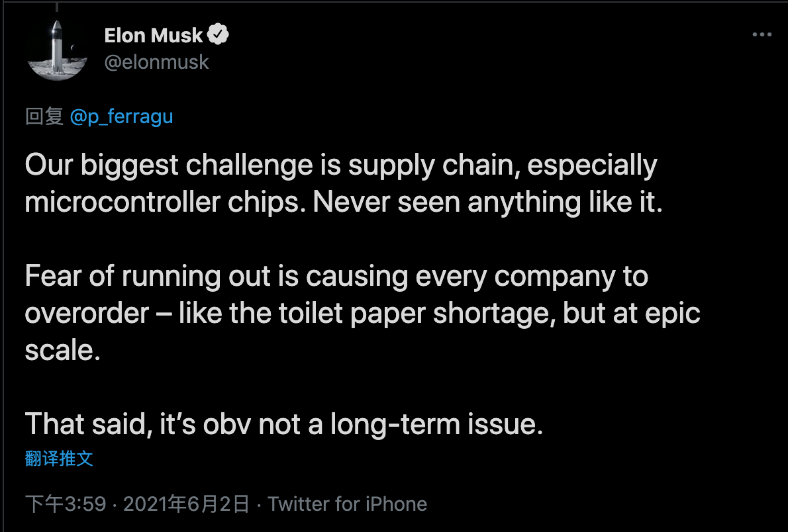
Task: Click the blue verified badge icon
Action: click(219, 35)
